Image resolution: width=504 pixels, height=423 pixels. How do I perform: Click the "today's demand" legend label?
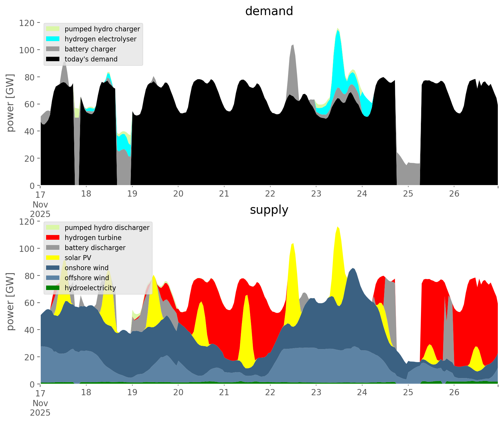[91, 59]
